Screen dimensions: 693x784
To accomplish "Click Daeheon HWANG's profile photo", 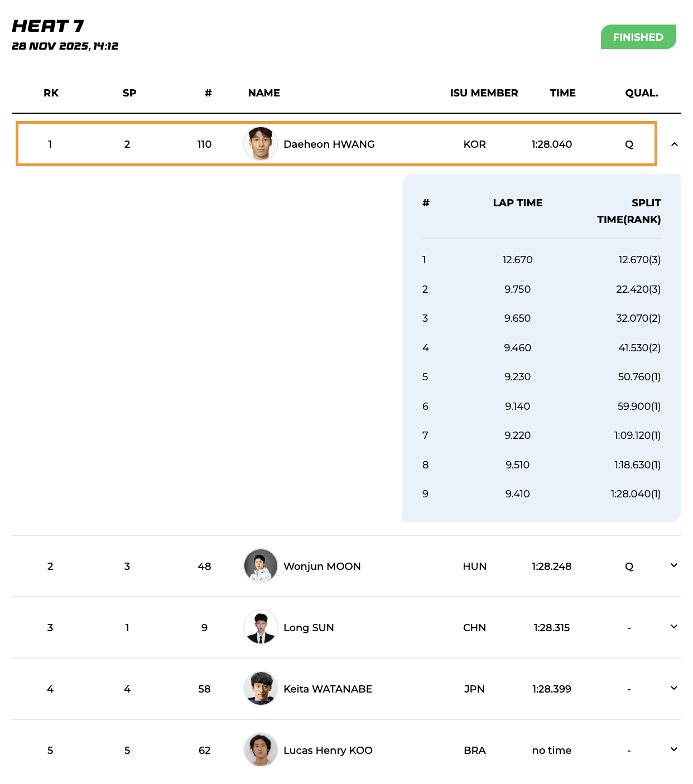I will click(x=261, y=144).
